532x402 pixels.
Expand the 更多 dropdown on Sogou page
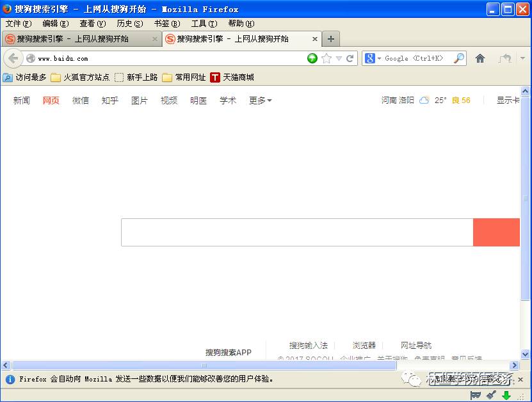[260, 100]
